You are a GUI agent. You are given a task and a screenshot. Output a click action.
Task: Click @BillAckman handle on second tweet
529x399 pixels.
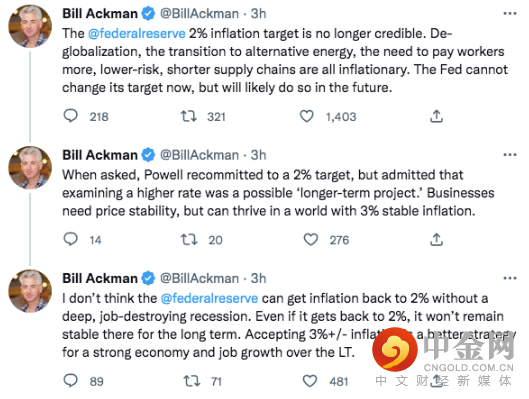[199, 155]
